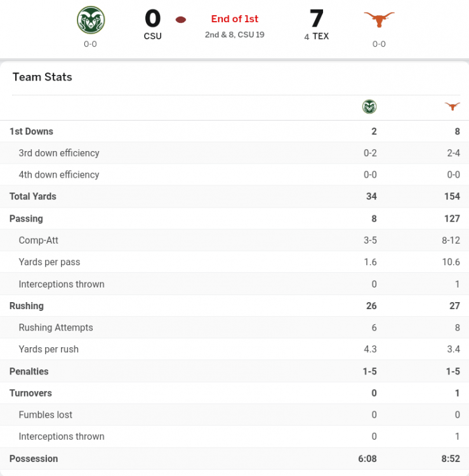Click the Passing category label
This screenshot has width=469, height=476.
point(26,218)
